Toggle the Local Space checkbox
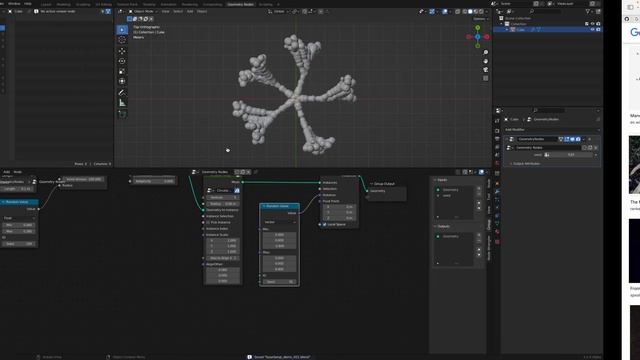640x360 pixels. coord(324,224)
